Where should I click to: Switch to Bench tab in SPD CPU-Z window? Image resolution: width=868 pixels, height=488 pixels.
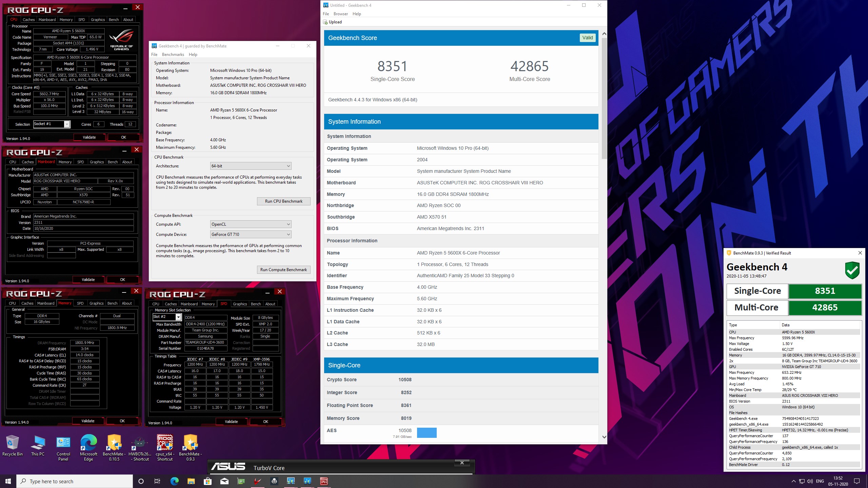click(256, 304)
